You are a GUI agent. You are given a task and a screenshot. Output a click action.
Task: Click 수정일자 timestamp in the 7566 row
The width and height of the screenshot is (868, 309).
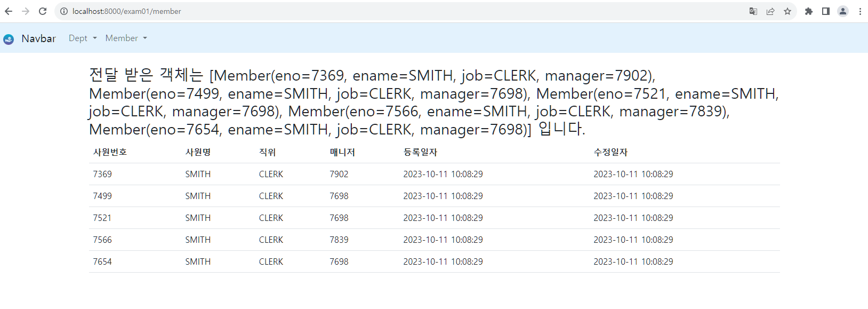(x=633, y=240)
